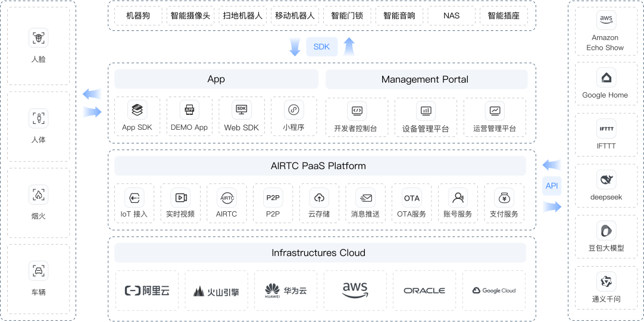Click the aws cloud logo card
Viewport: 644px width, 322px height.
pyautogui.click(x=355, y=290)
